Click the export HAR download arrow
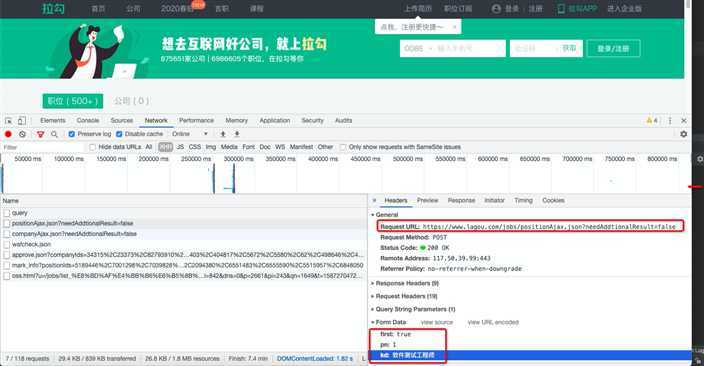The height and width of the screenshot is (366, 704). pos(237,134)
